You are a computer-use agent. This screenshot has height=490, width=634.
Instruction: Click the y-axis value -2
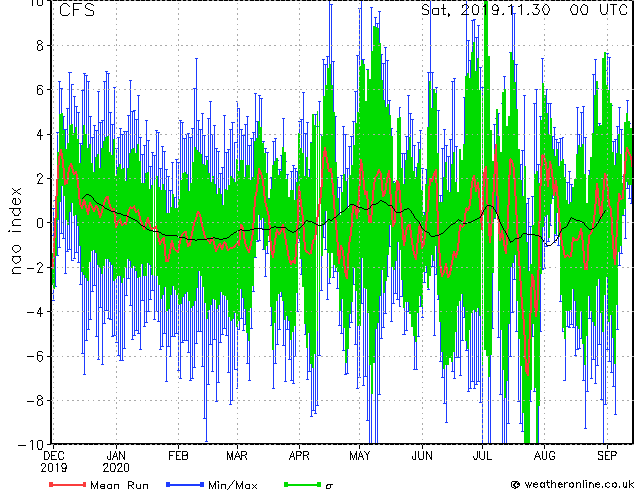(35, 267)
